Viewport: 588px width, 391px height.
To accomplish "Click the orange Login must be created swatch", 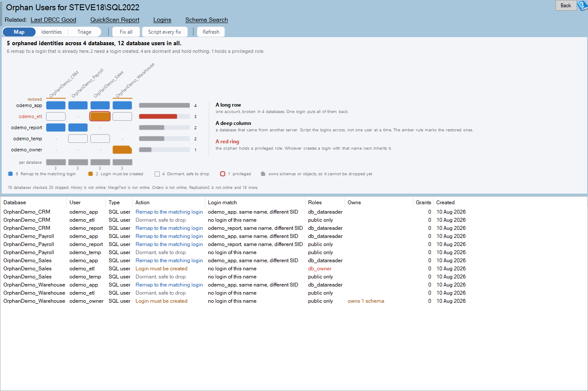I will pos(90,174).
